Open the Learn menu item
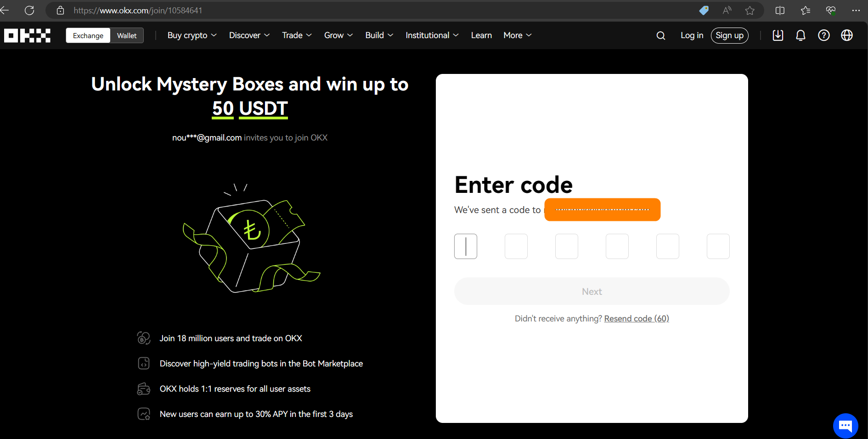The image size is (868, 439). pyautogui.click(x=481, y=35)
